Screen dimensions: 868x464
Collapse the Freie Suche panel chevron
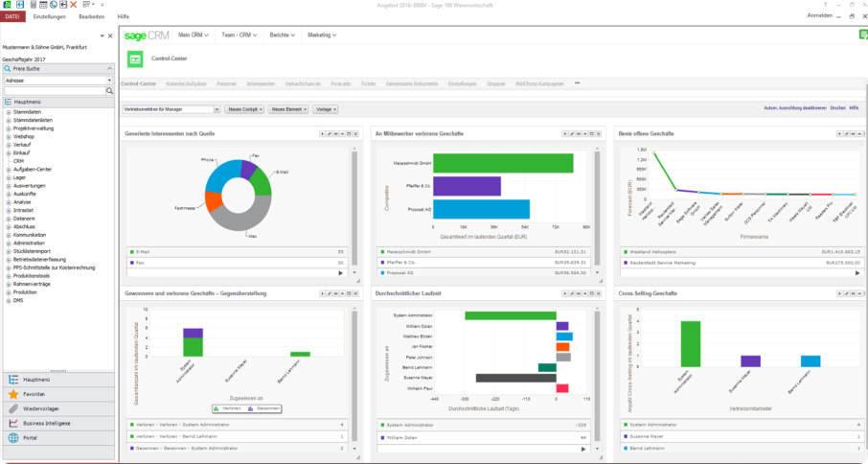pyautogui.click(x=109, y=69)
